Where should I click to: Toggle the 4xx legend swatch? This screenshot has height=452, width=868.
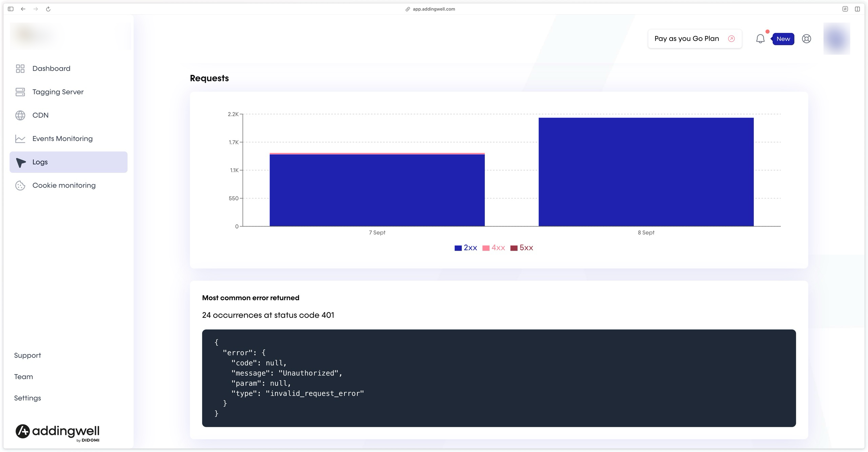486,248
